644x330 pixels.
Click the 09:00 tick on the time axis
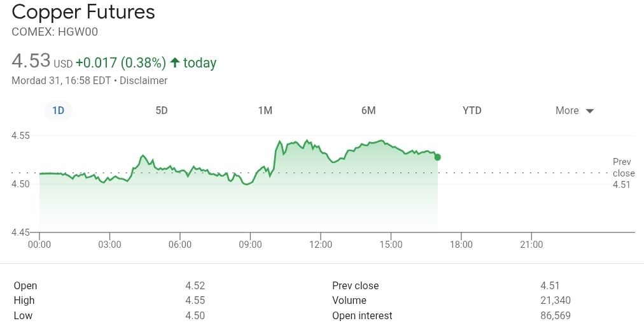point(250,244)
